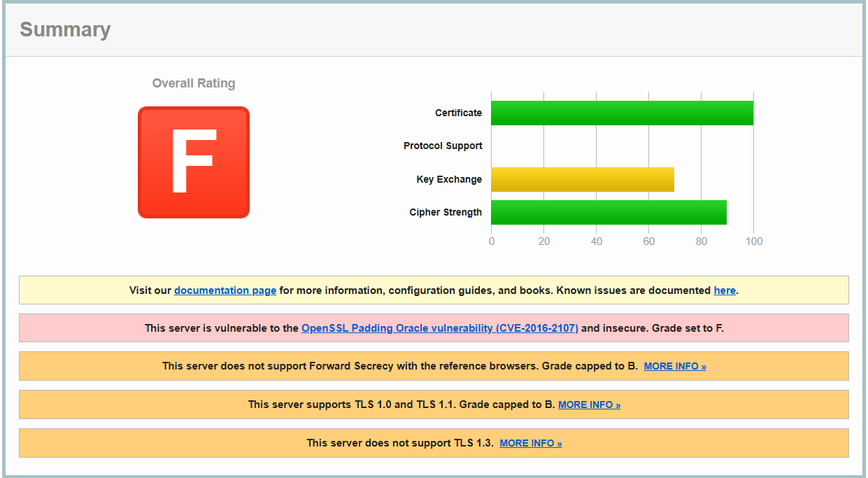Open MORE INFO for the Forward Secrecy warning

[x=675, y=366]
